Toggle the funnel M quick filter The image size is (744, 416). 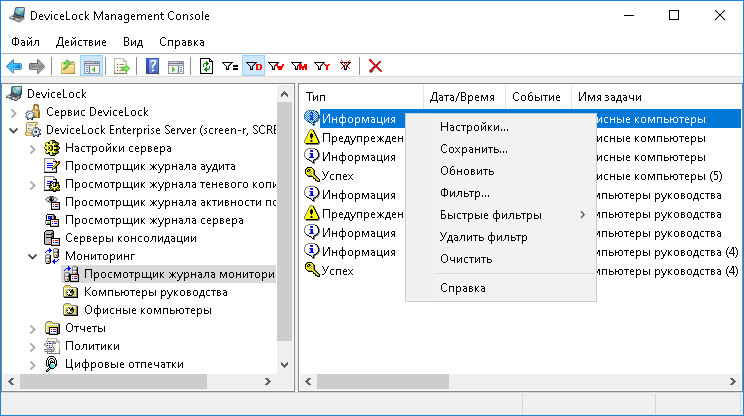(299, 67)
